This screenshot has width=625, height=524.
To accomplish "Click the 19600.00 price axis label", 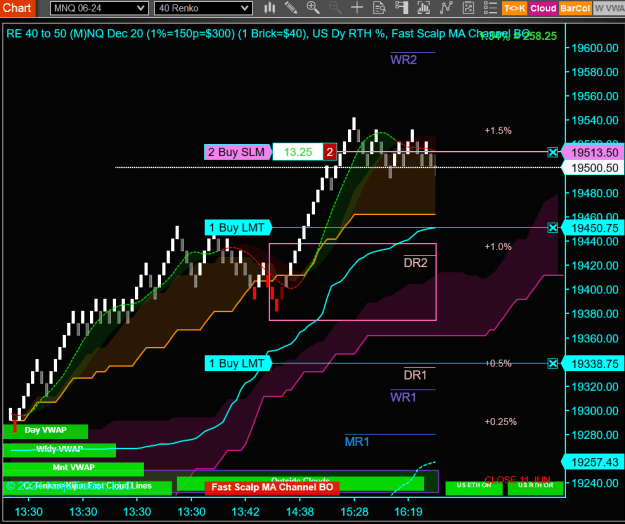I will point(595,48).
